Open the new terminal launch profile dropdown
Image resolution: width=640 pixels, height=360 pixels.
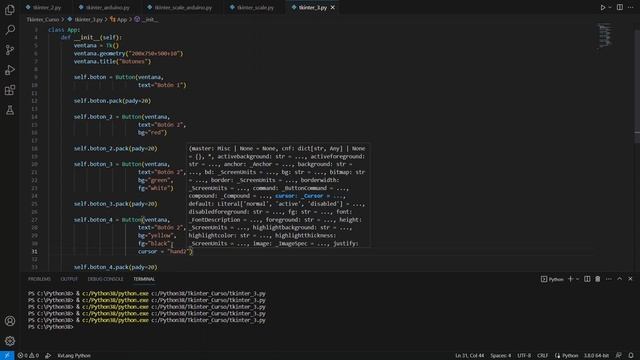click(x=578, y=279)
